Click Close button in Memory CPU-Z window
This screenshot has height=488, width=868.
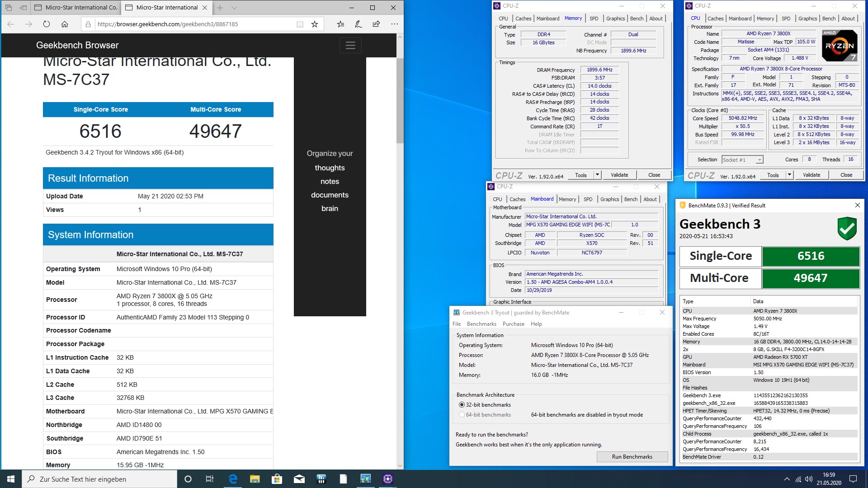pyautogui.click(x=654, y=175)
